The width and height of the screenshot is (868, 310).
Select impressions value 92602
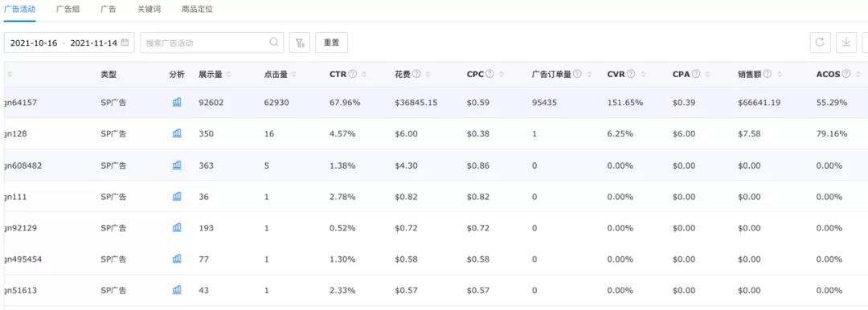click(x=211, y=103)
